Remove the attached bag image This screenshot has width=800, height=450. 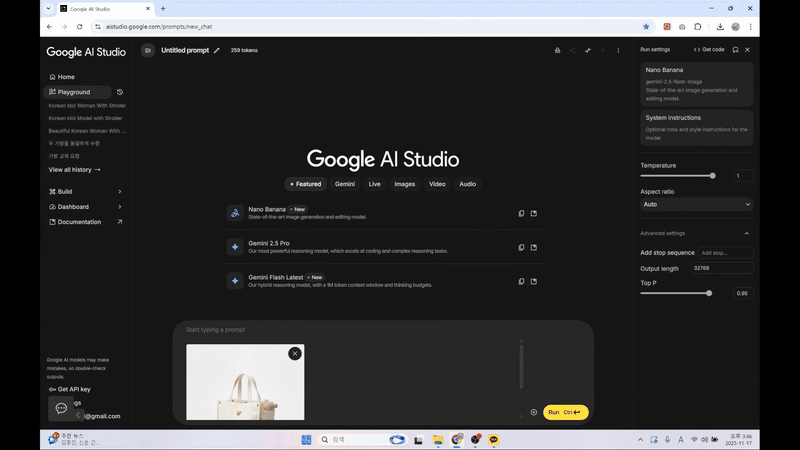click(294, 354)
